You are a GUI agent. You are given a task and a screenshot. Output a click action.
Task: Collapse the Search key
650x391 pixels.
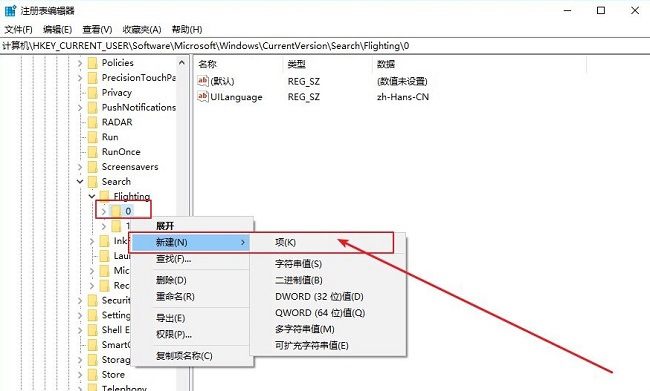pyautogui.click(x=80, y=182)
